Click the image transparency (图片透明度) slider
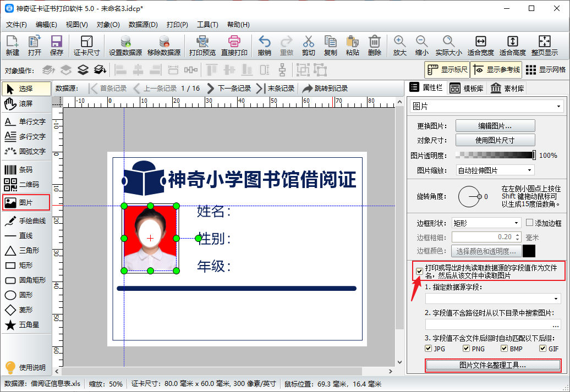 (x=495, y=156)
